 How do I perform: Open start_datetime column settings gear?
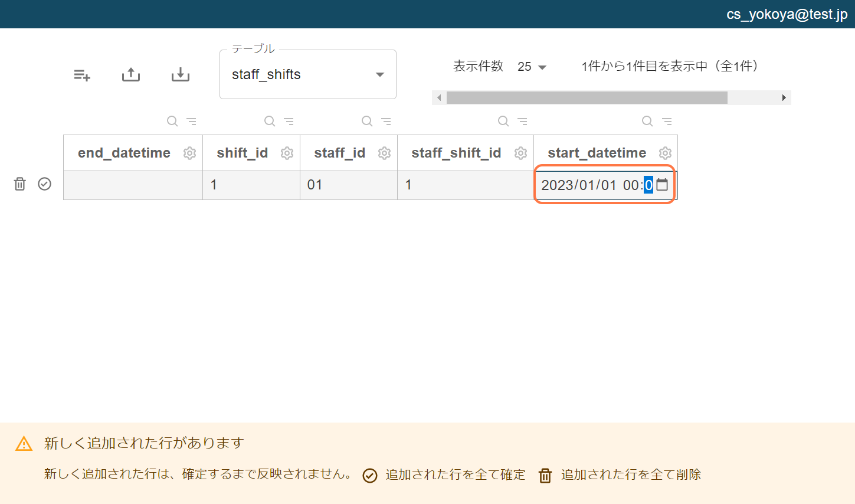[x=665, y=153]
